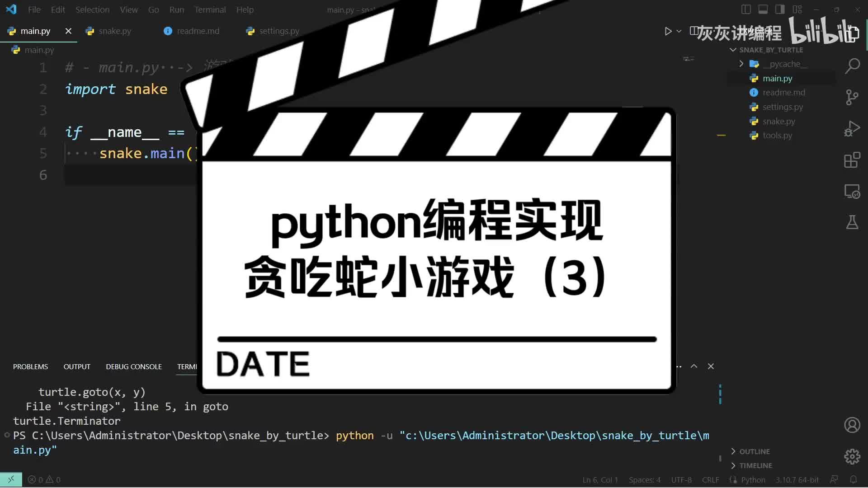Open the Search view in activity bar
Viewport: 868px width, 488px height.
pos(852,66)
